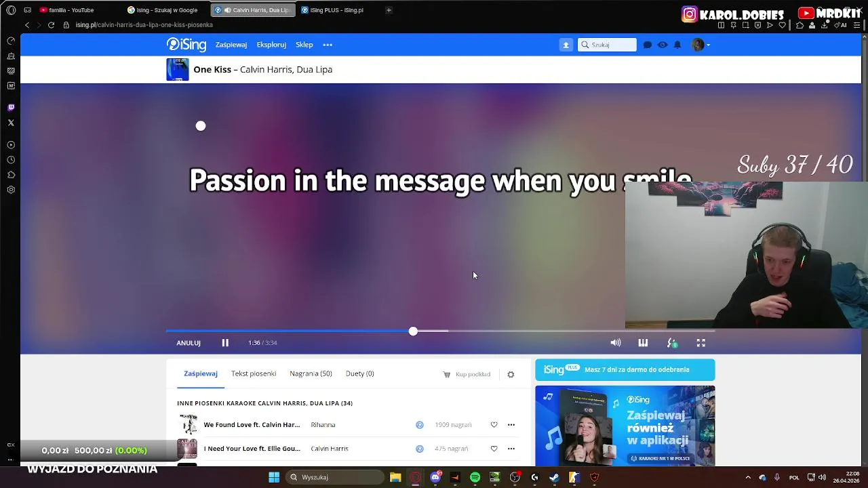Click the upload recording icon in iSing header

click(566, 45)
